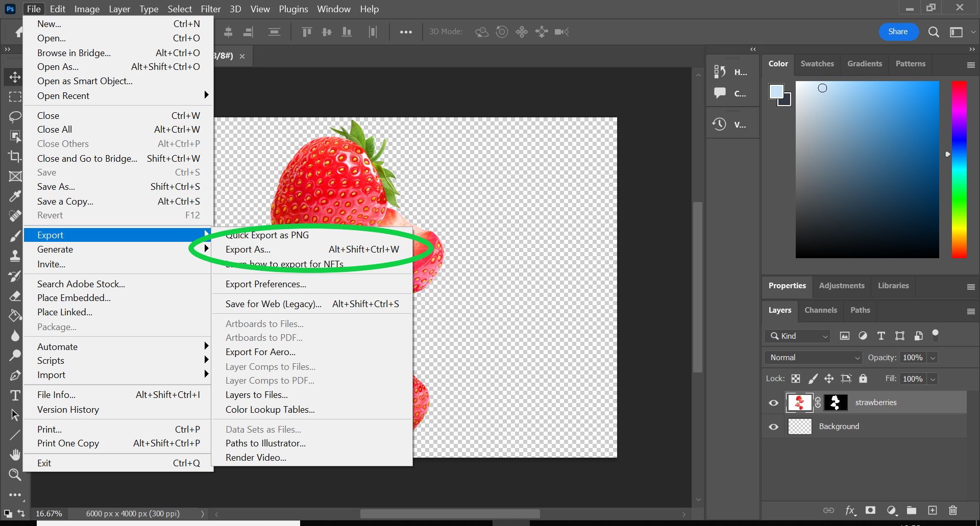Create a new layer with plus icon
This screenshot has width=980, height=526.
click(933, 510)
